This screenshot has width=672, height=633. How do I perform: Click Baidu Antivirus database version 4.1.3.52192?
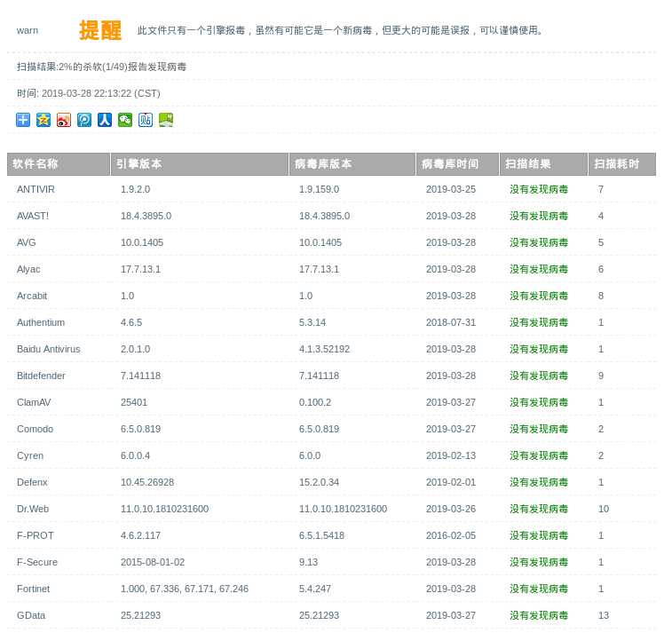coord(324,349)
